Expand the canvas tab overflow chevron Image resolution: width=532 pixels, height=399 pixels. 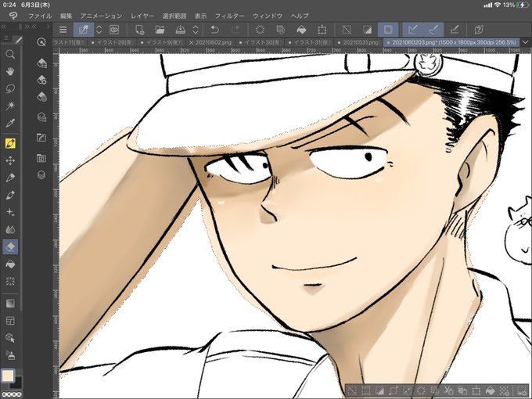click(526, 42)
